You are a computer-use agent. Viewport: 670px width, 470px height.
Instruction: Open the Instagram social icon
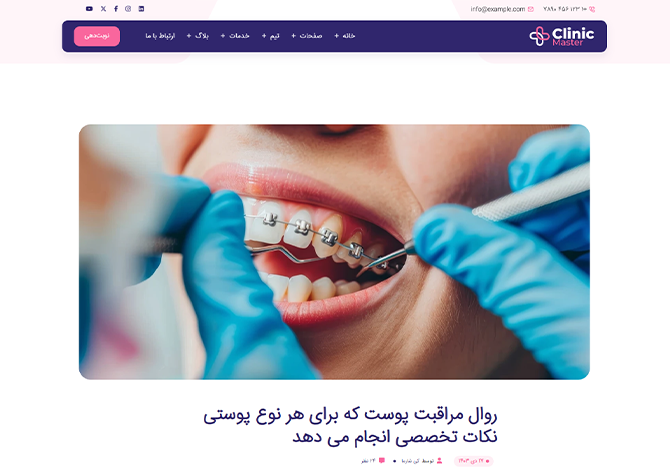point(128,9)
